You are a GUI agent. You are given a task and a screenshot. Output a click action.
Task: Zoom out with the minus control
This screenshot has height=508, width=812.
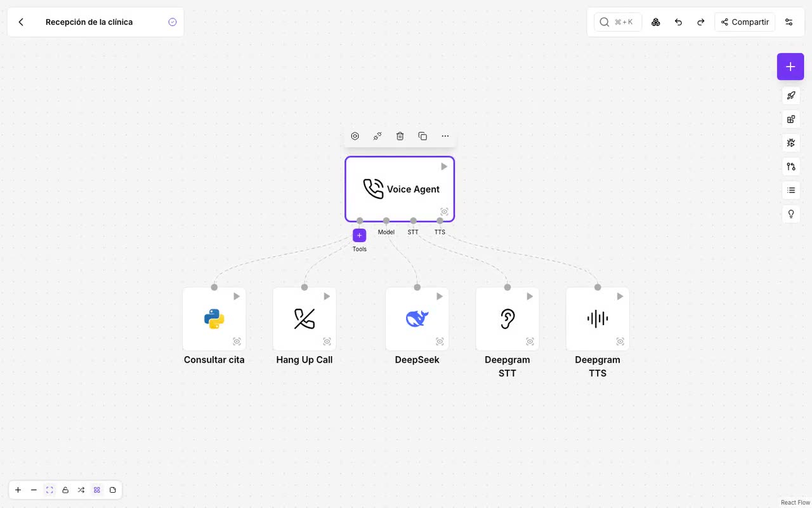[x=34, y=490]
